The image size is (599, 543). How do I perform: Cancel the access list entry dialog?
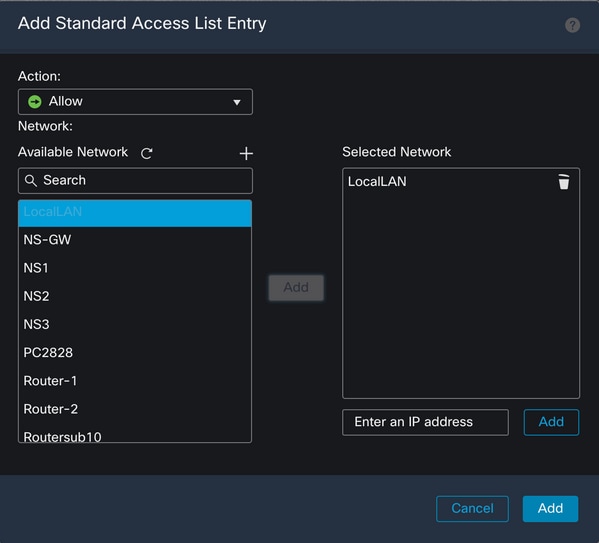click(x=472, y=509)
